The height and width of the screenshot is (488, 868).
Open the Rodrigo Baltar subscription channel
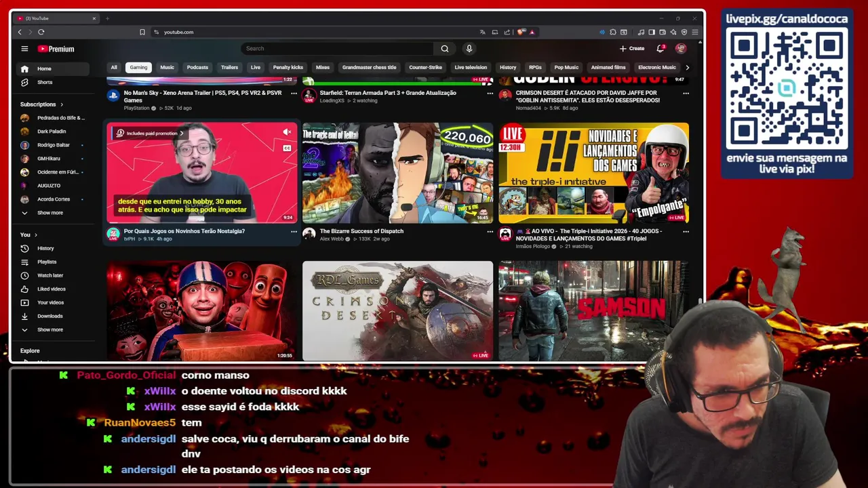pos(53,145)
